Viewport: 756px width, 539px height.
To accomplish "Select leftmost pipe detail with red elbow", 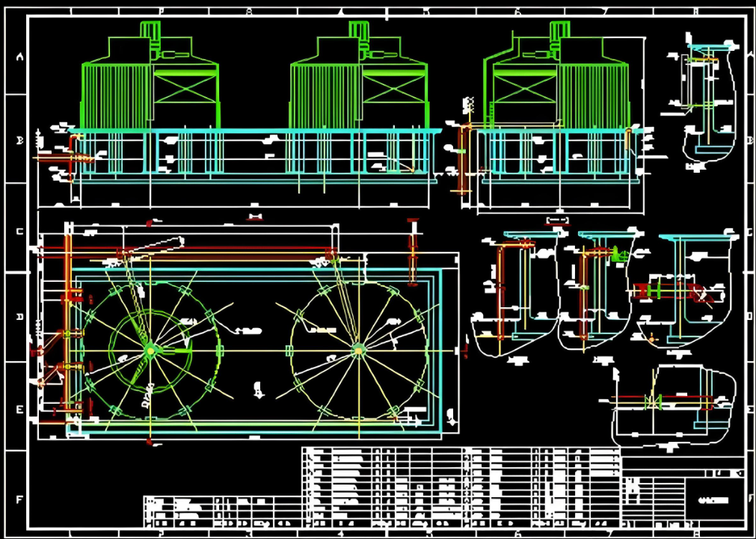I will [x=512, y=292].
